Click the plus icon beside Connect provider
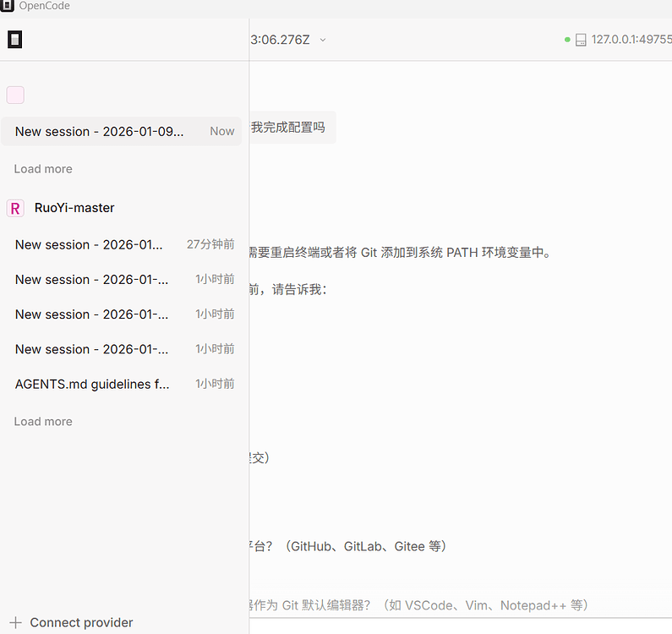The width and height of the screenshot is (672, 634). pyautogui.click(x=16, y=622)
